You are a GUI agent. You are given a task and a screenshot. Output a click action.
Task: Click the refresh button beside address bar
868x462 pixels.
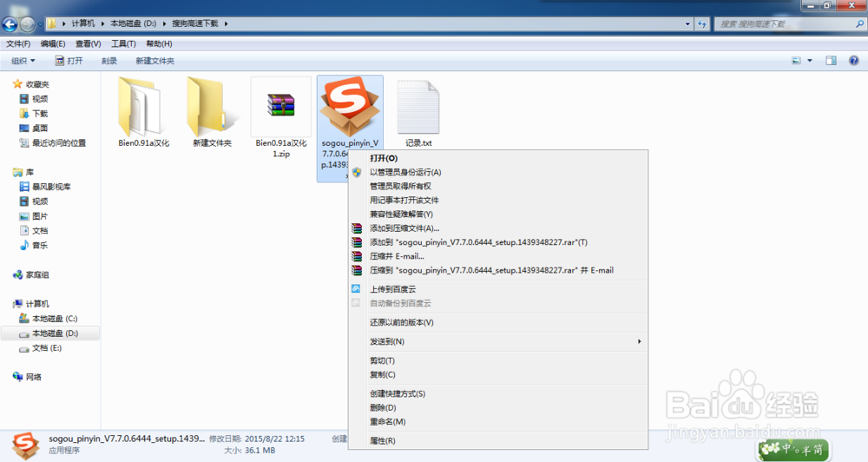(x=702, y=23)
